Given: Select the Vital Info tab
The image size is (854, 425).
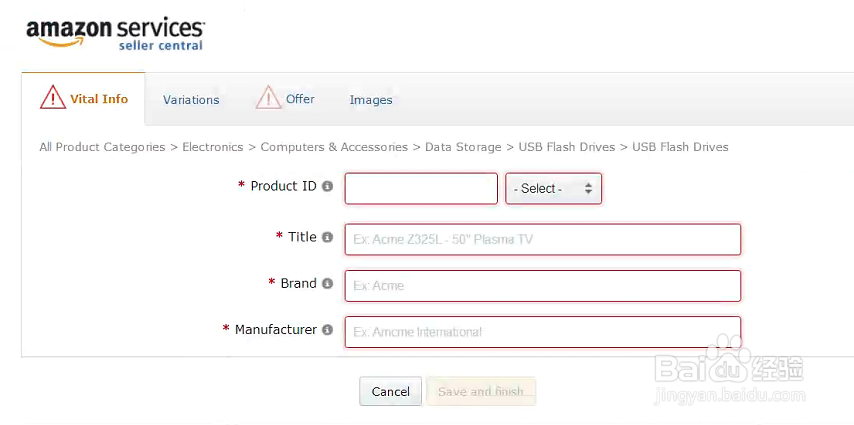Looking at the screenshot, I should (x=99, y=99).
